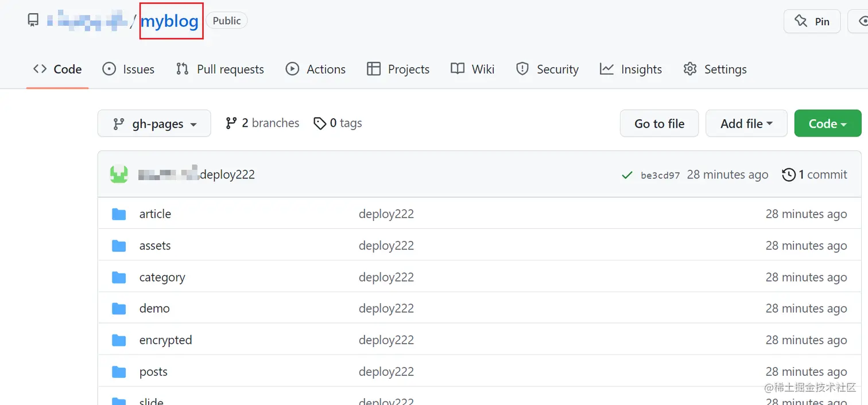Go to the Actions tab
Screen dimensions: 868x405
tap(316, 69)
